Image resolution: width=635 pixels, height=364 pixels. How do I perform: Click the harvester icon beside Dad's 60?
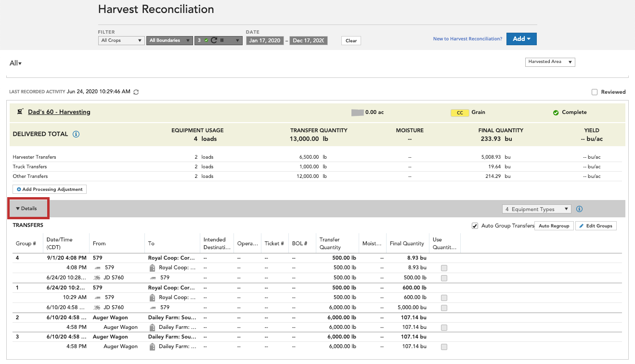[x=20, y=112]
